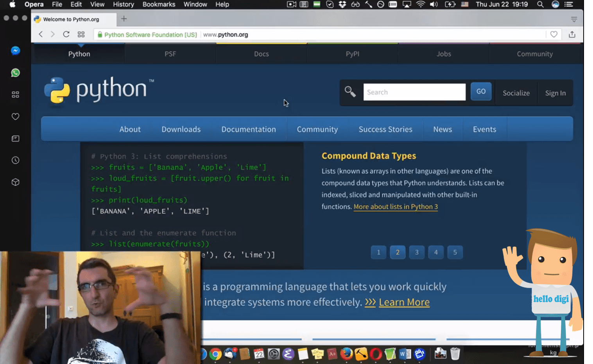Open the Community menu in the blue navigation bar
Viewport: 593px width, 364px height.
click(x=317, y=129)
